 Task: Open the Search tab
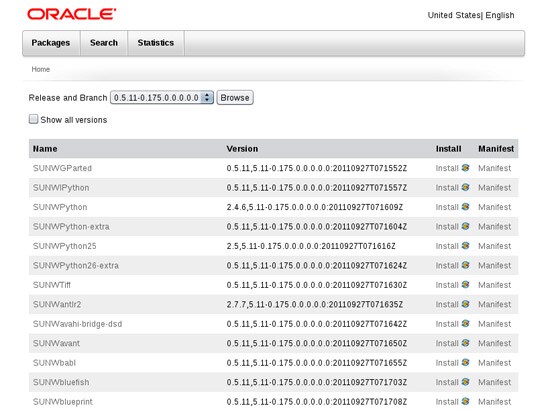[x=104, y=43]
